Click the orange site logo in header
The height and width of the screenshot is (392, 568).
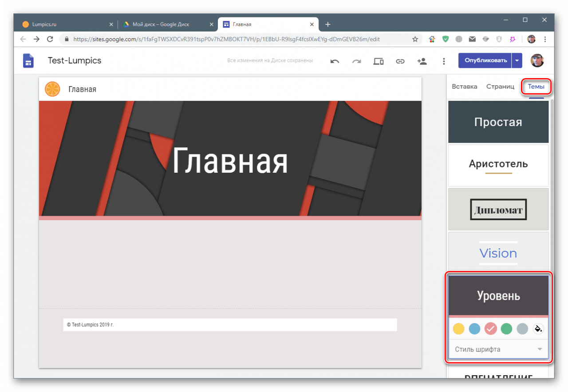click(52, 89)
